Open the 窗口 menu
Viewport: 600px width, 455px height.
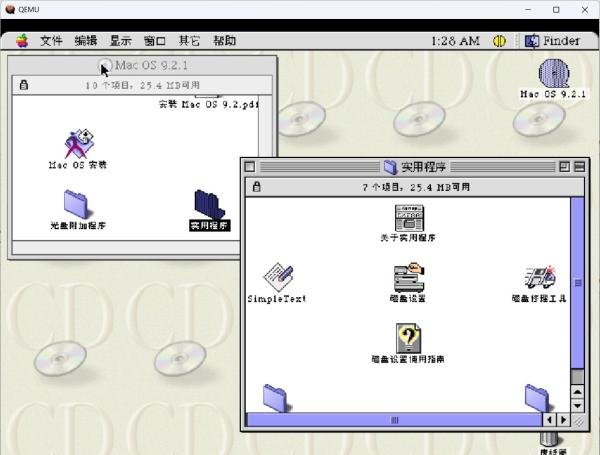click(x=155, y=41)
